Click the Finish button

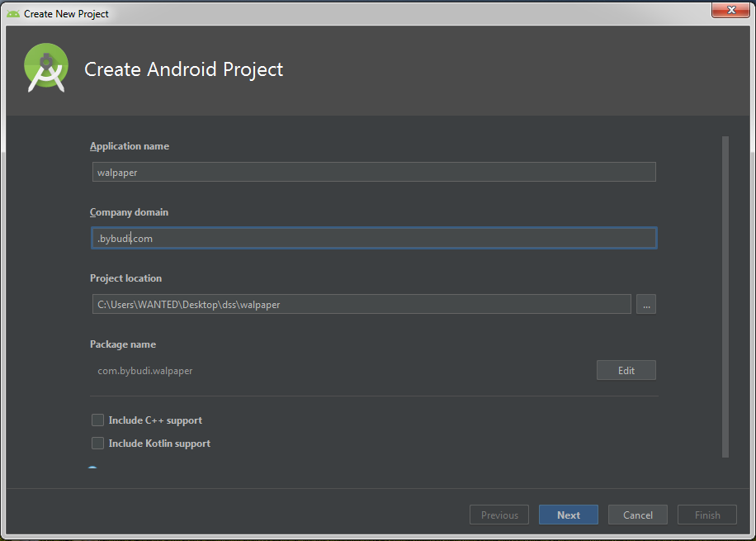pos(707,515)
